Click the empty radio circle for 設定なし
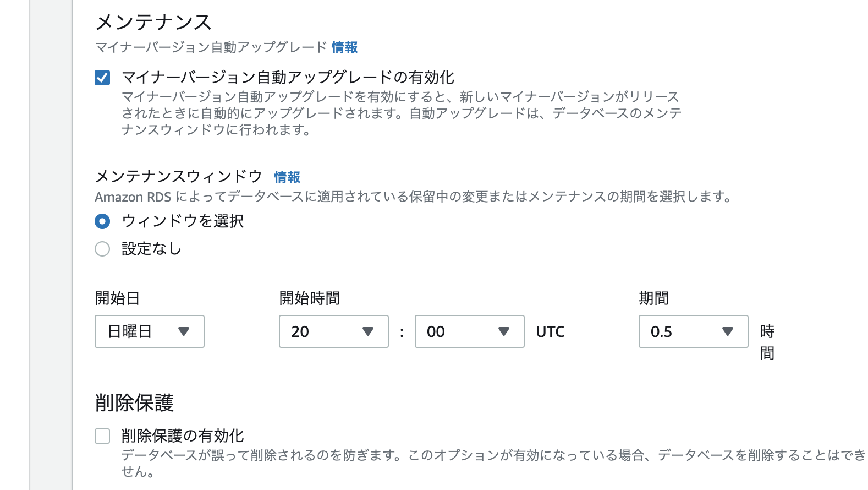The height and width of the screenshot is (490, 868). 102,249
